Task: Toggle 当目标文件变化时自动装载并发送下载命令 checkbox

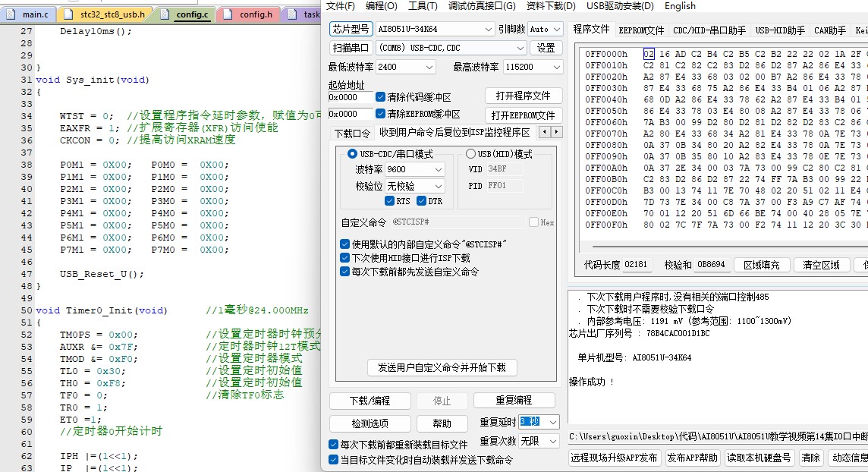Action: (x=333, y=459)
